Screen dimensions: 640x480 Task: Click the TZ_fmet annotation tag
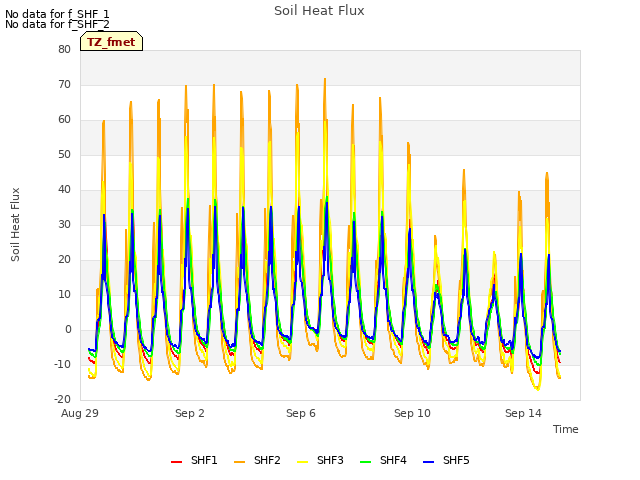(x=111, y=41)
